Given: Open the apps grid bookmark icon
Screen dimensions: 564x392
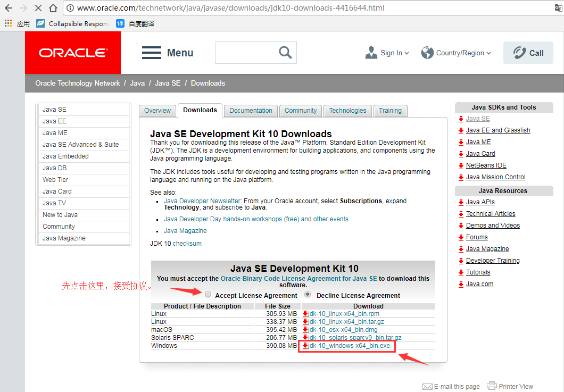Looking at the screenshot, I should coord(8,23).
